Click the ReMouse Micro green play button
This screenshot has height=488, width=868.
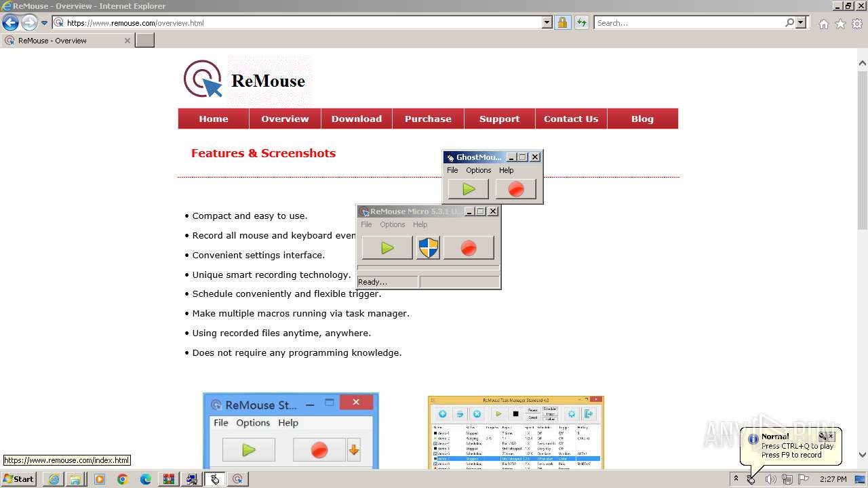[x=387, y=248]
